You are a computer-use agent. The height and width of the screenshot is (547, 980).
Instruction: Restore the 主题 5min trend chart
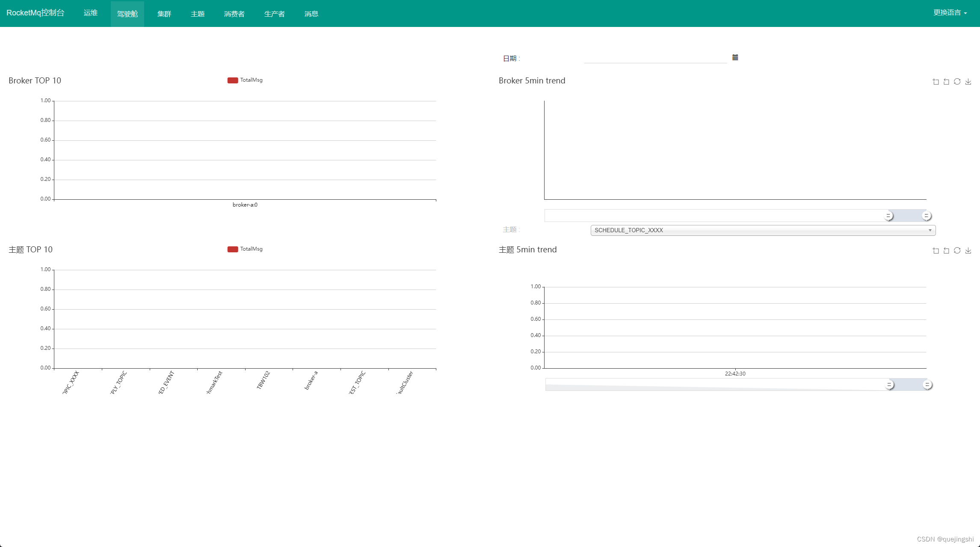coord(957,251)
